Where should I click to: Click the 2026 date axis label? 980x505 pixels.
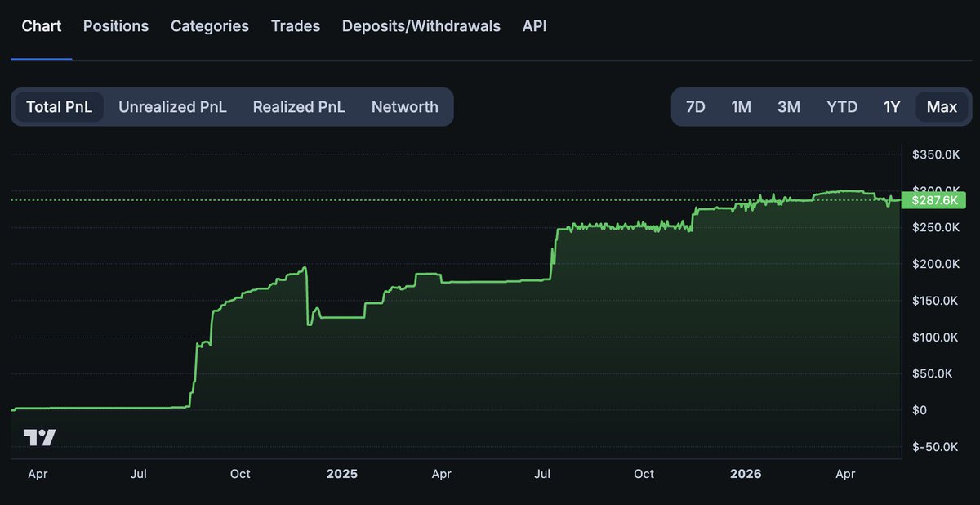746,474
